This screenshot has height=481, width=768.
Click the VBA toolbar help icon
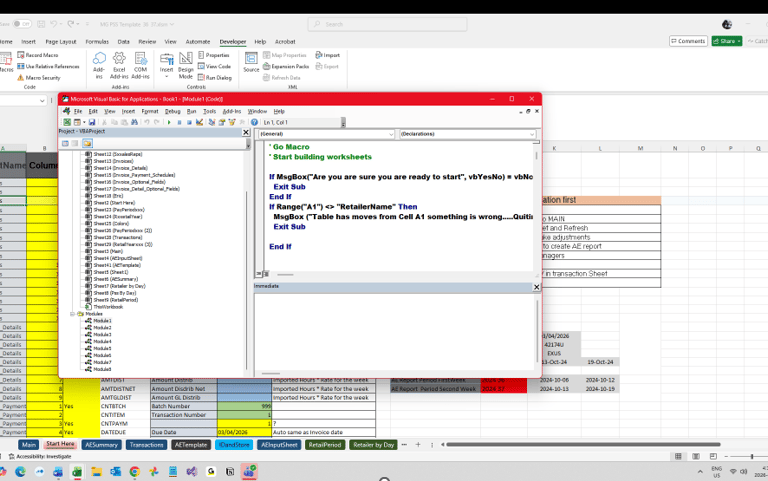point(255,122)
